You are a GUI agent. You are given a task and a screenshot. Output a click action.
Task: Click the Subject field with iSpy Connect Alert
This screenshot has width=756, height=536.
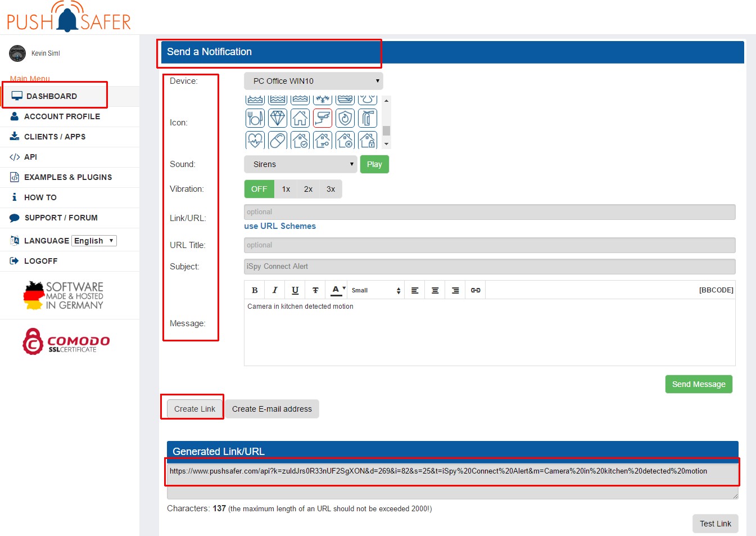pos(490,267)
